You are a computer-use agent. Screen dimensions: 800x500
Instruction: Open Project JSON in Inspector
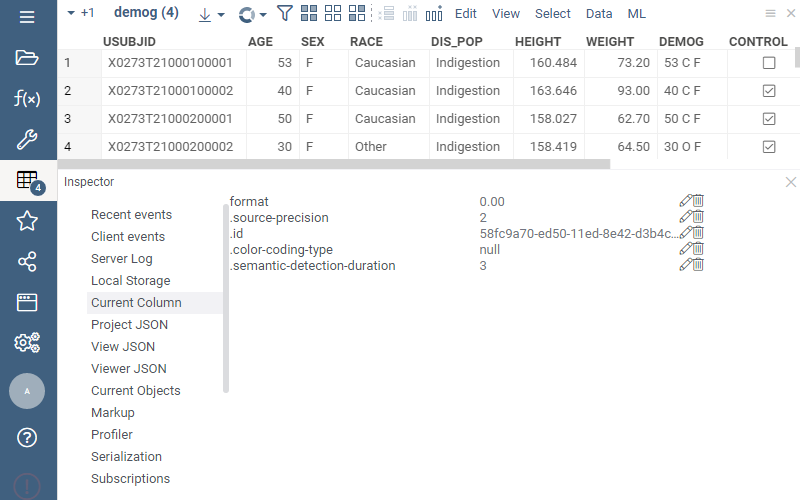(129, 325)
